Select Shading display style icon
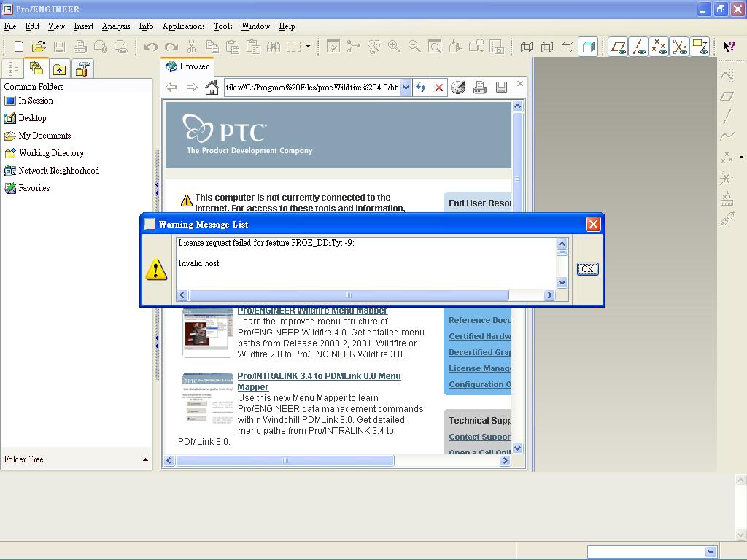This screenshot has height=560, width=747. point(589,47)
